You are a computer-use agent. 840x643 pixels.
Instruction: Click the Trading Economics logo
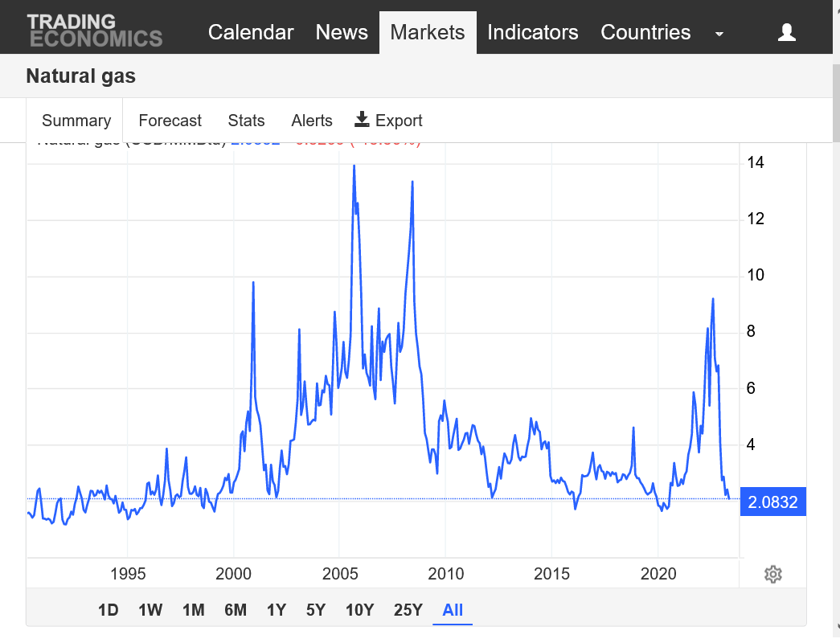click(x=95, y=31)
